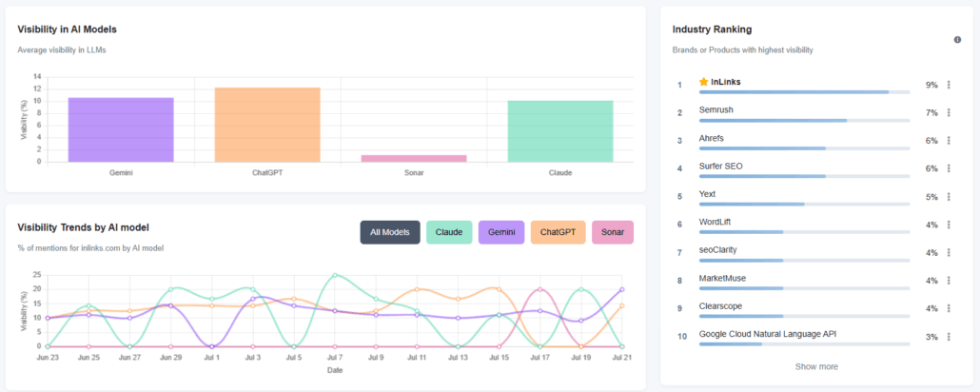
Task: Click the Ahrefs brand name
Action: coord(712,138)
